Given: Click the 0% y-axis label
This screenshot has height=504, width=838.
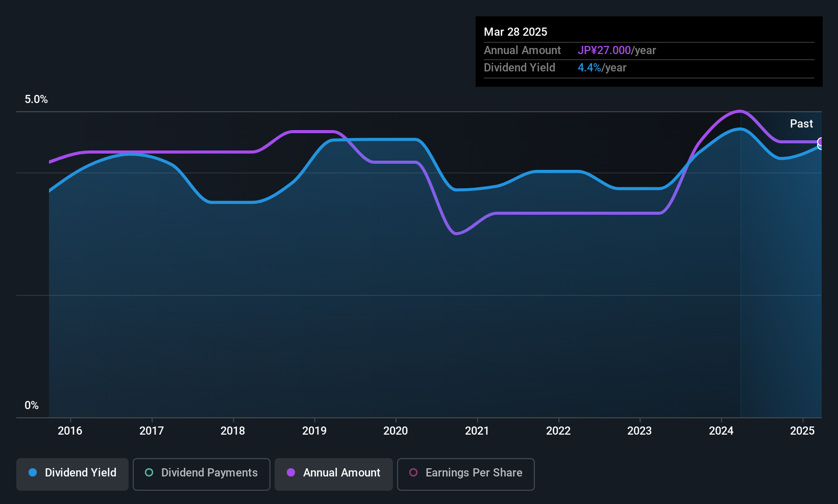Looking at the screenshot, I should pos(32,405).
